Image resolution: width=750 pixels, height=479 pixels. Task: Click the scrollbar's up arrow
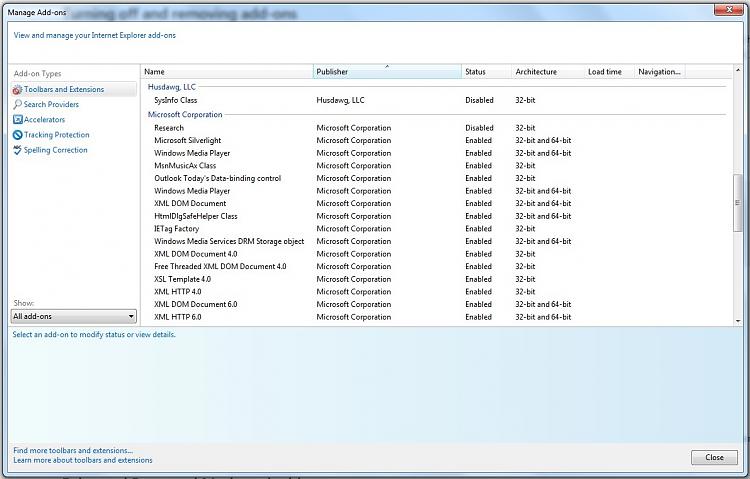tap(738, 70)
